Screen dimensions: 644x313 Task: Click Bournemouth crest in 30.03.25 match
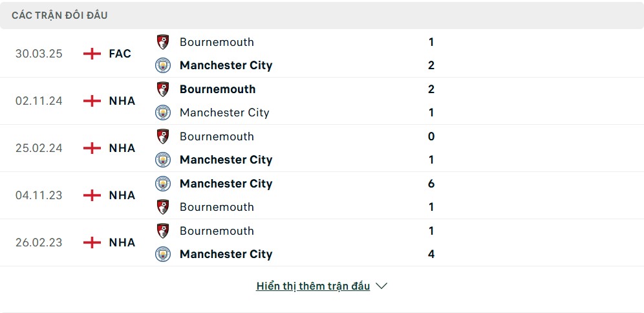pos(163,42)
